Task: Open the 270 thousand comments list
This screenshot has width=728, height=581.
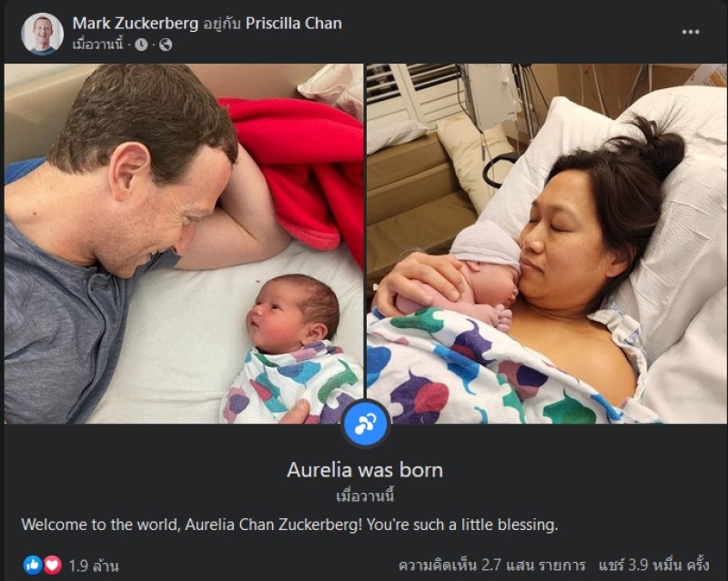Action: tap(491, 565)
